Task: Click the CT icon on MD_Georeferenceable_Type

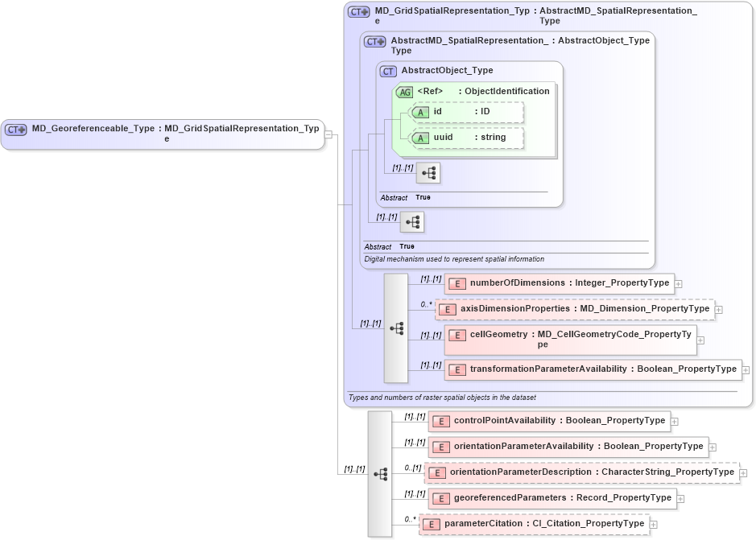Action: pyautogui.click(x=14, y=128)
